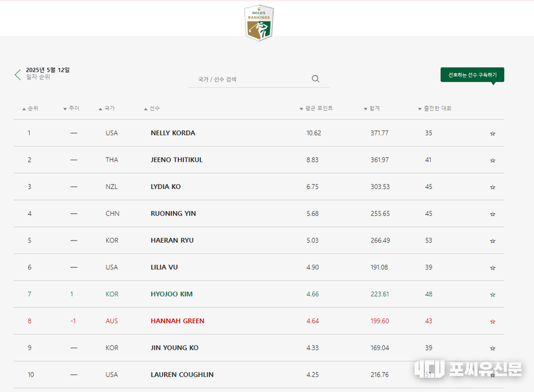This screenshot has width=534, height=392.
Task: Star Haeran Ryu as favorite
Action: (492, 241)
